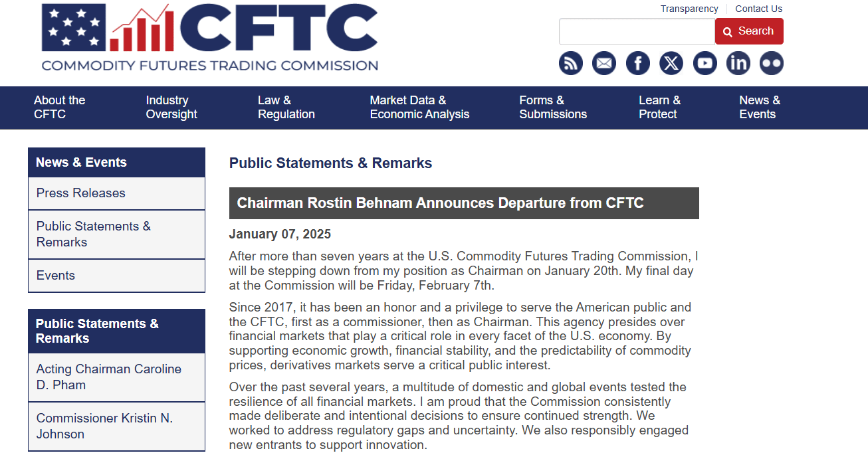
Task: Open Acting Chairman Caroline D. Pham page
Action: click(x=116, y=377)
